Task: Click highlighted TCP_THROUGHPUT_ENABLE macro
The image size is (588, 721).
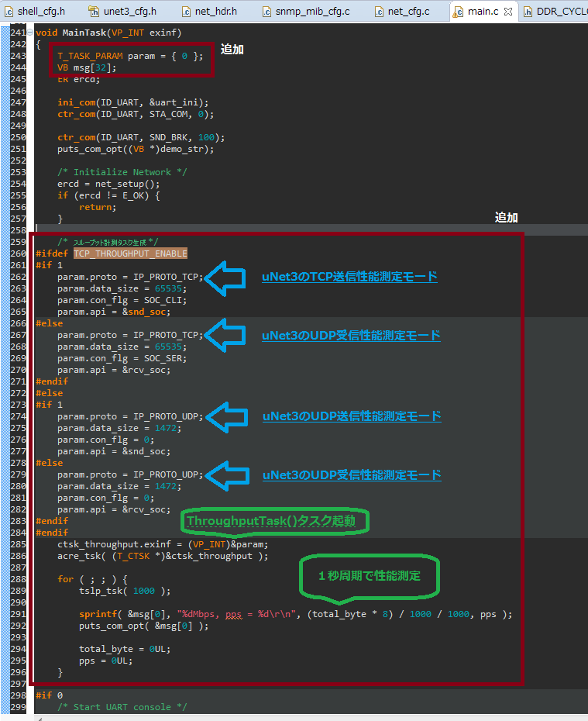Action: tap(130, 254)
